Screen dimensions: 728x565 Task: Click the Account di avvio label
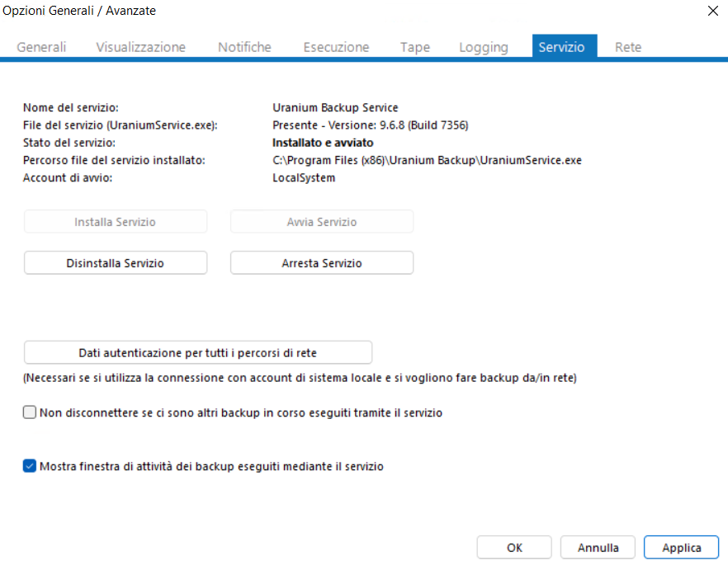tap(68, 177)
